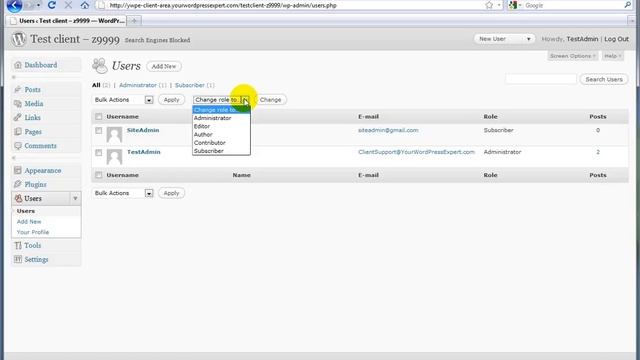This screenshot has width=640, height=360.
Task: Click the Change button
Action: pyautogui.click(x=270, y=100)
